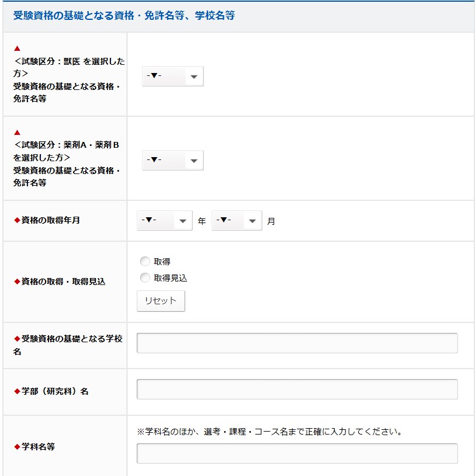Screen dimensions: 475x476
Task: Click into the 学部（研究科）名 text box
Action: click(297, 390)
